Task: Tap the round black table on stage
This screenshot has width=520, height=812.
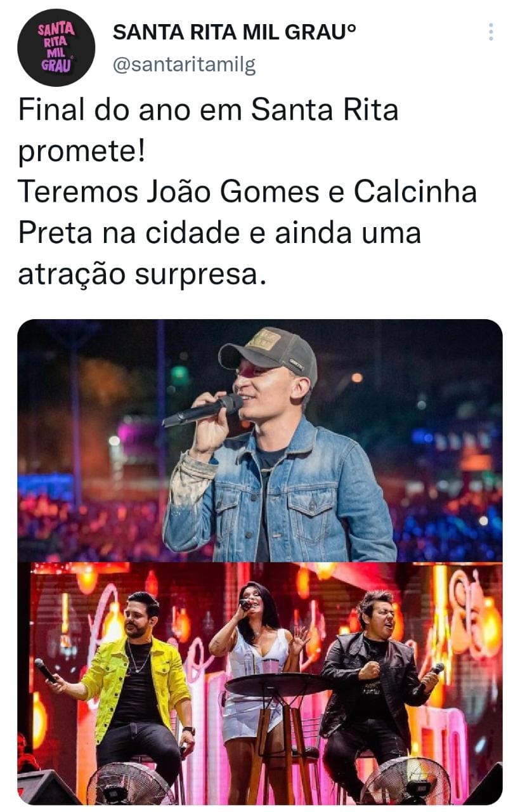Action: [276, 685]
